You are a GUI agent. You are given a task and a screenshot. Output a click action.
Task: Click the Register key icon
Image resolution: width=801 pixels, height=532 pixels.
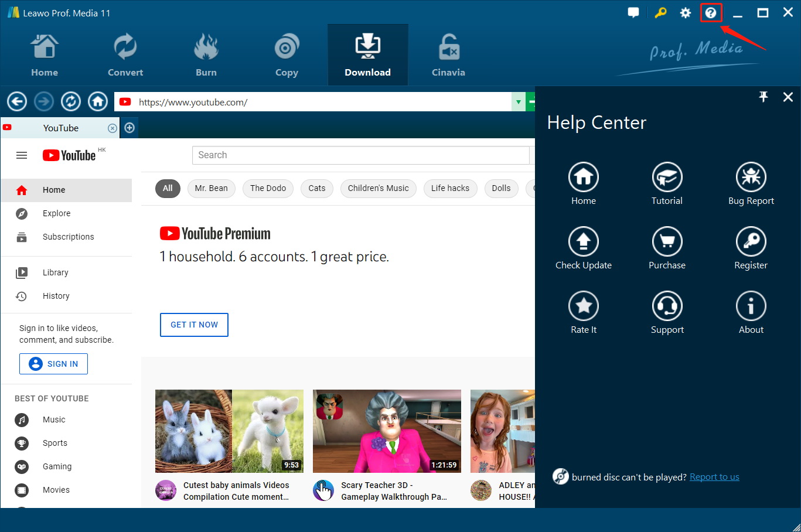[751, 241]
